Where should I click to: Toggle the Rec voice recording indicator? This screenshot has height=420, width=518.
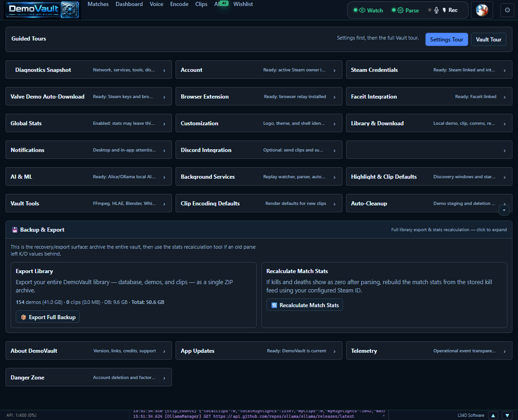click(x=443, y=10)
